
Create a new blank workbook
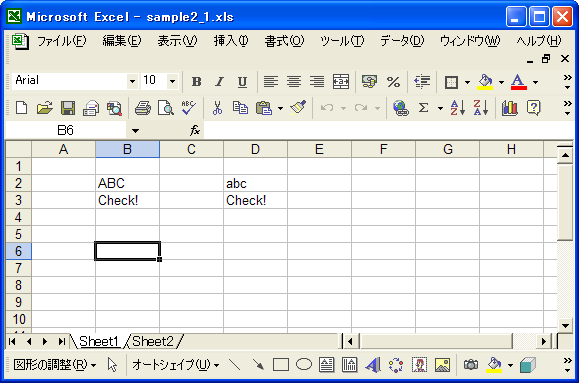coord(21,108)
